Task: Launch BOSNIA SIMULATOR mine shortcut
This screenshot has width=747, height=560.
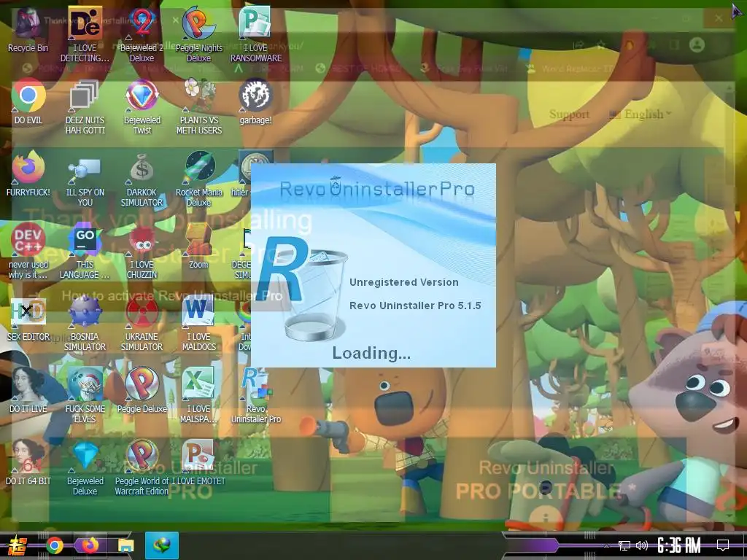Action: [x=85, y=323]
